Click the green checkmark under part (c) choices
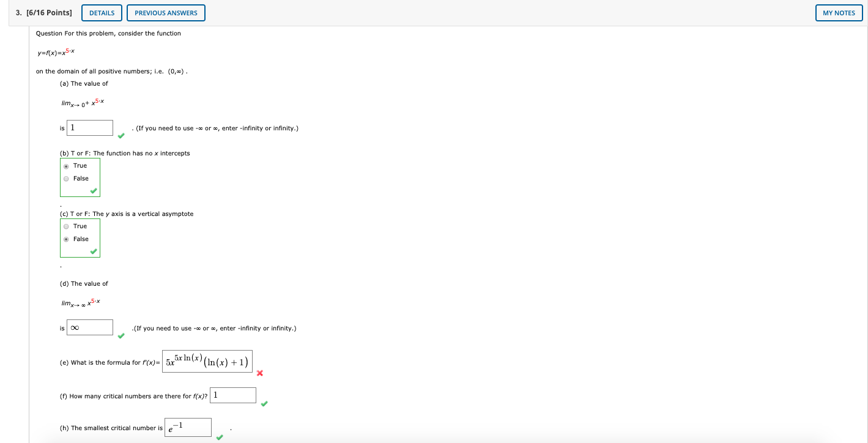The height and width of the screenshot is (443, 868). point(93,252)
